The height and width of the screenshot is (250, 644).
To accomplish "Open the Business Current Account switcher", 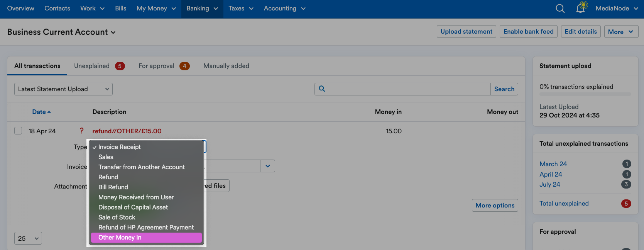I will pos(61,32).
